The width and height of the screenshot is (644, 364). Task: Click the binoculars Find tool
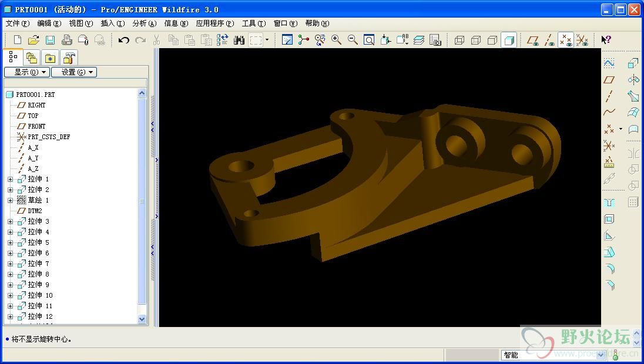click(x=239, y=40)
